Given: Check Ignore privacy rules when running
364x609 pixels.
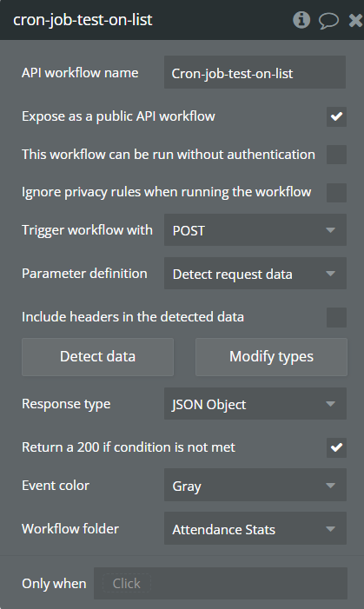Looking at the screenshot, I should (336, 193).
